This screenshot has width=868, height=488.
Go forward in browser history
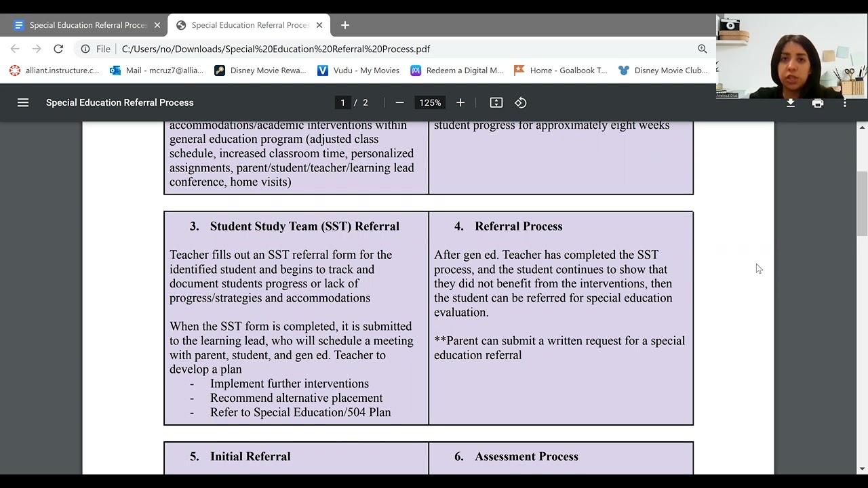pyautogui.click(x=37, y=49)
